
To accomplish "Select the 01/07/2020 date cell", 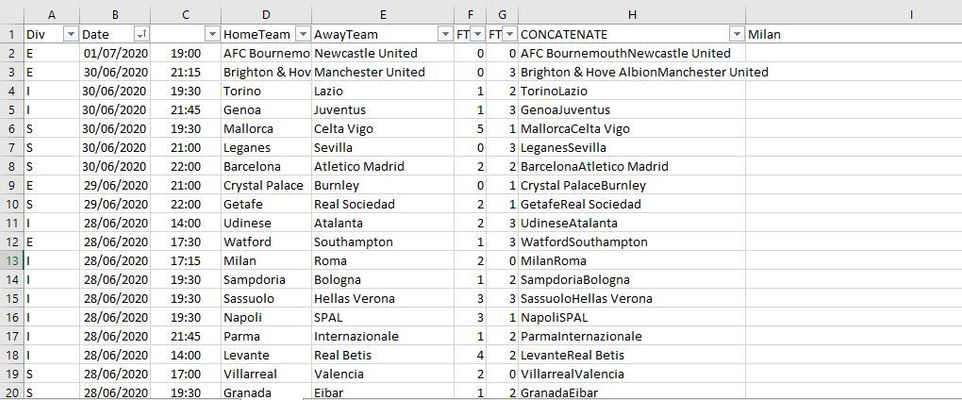I will point(115,53).
